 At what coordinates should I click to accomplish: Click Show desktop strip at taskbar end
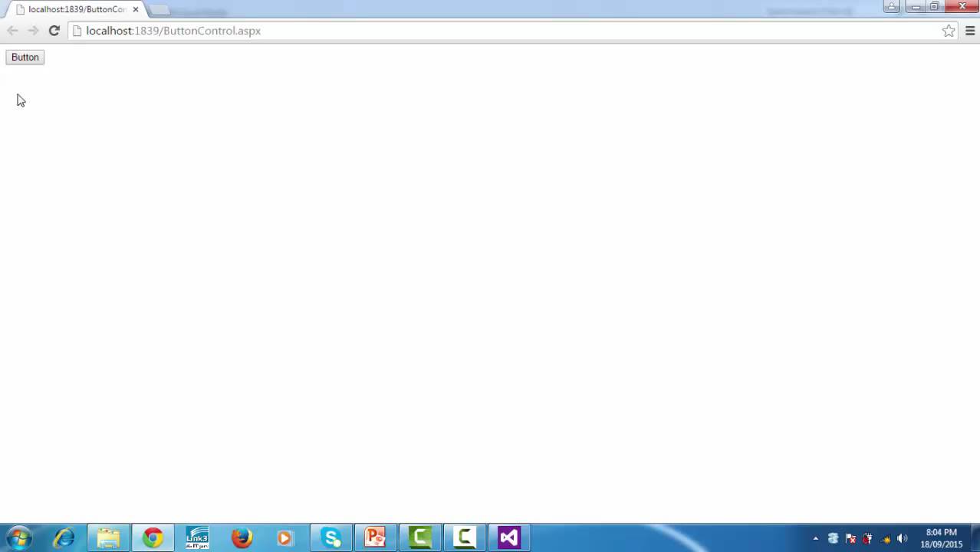pyautogui.click(x=975, y=538)
